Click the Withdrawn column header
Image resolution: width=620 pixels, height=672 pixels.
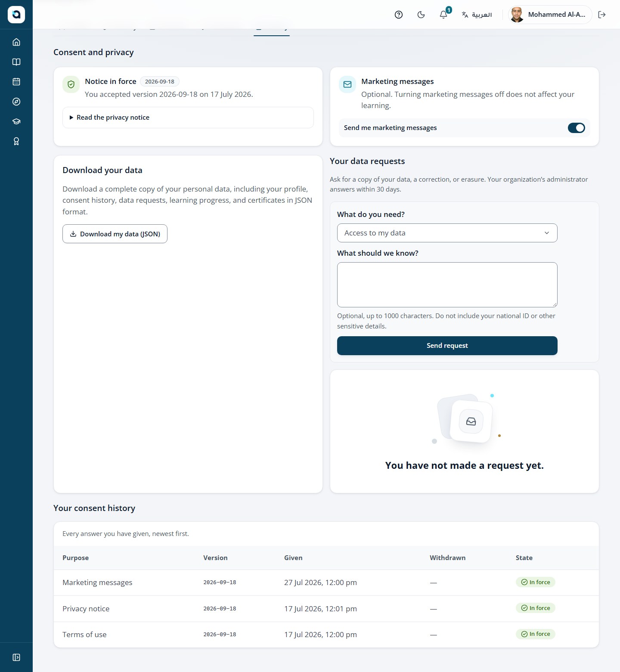pos(447,558)
